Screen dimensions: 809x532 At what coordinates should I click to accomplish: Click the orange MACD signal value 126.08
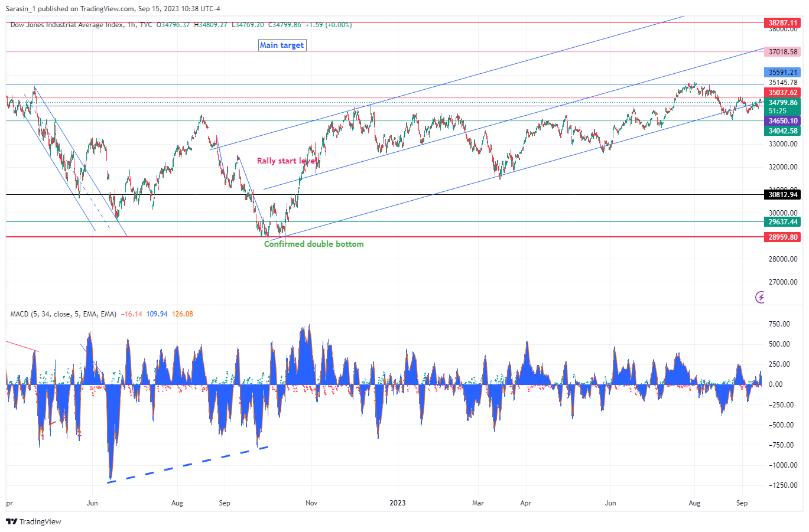point(183,314)
